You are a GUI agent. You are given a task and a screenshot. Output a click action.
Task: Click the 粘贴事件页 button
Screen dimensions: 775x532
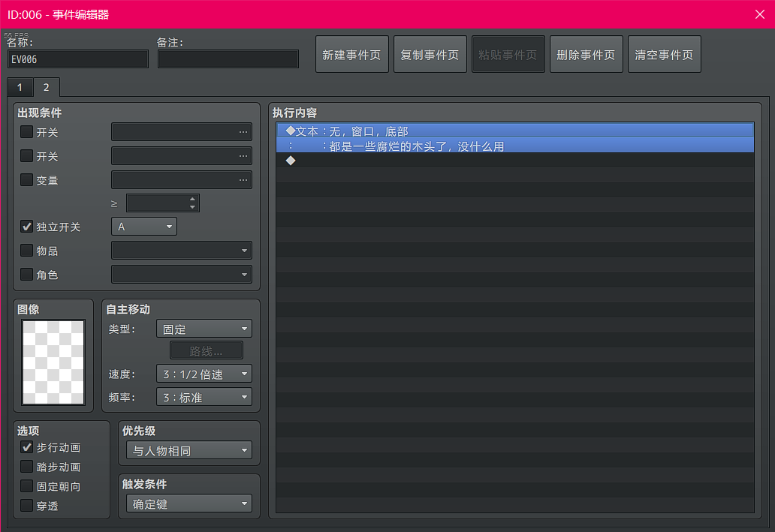pos(508,54)
